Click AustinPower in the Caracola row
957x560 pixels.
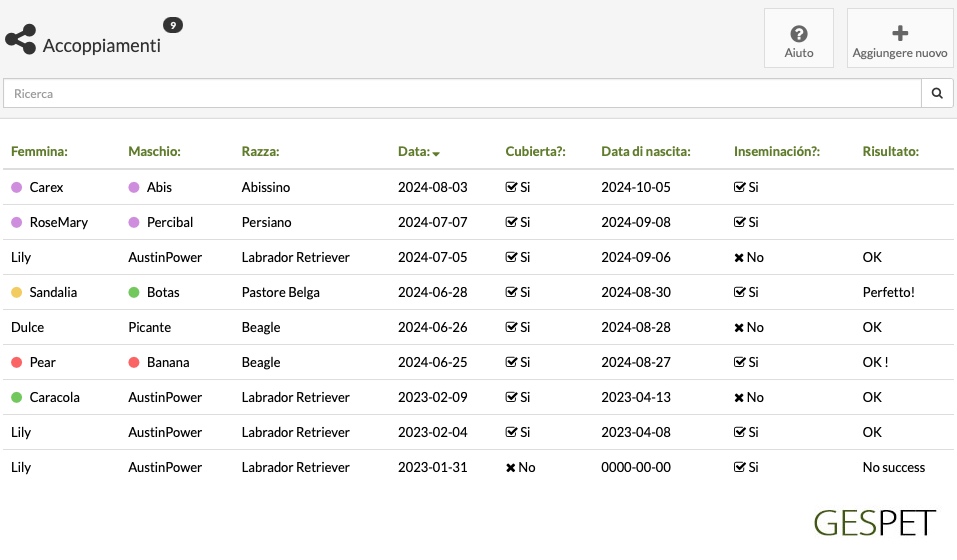point(165,397)
